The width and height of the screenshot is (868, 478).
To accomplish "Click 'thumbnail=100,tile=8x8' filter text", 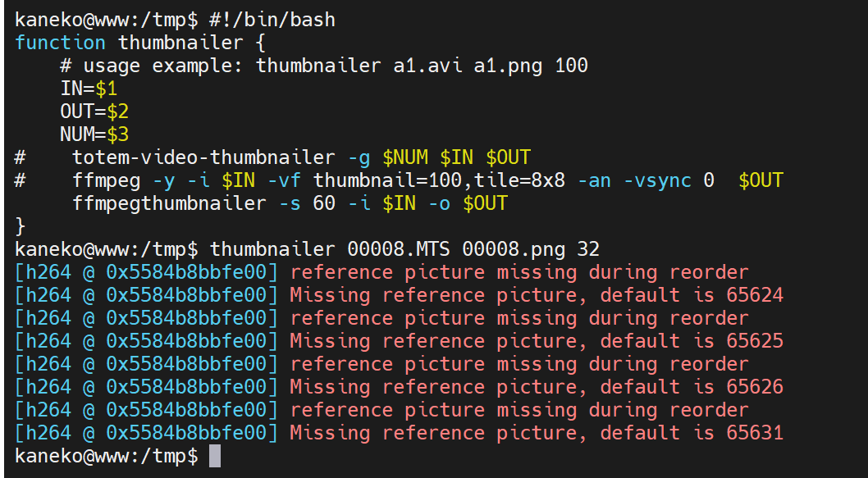I will [439, 180].
